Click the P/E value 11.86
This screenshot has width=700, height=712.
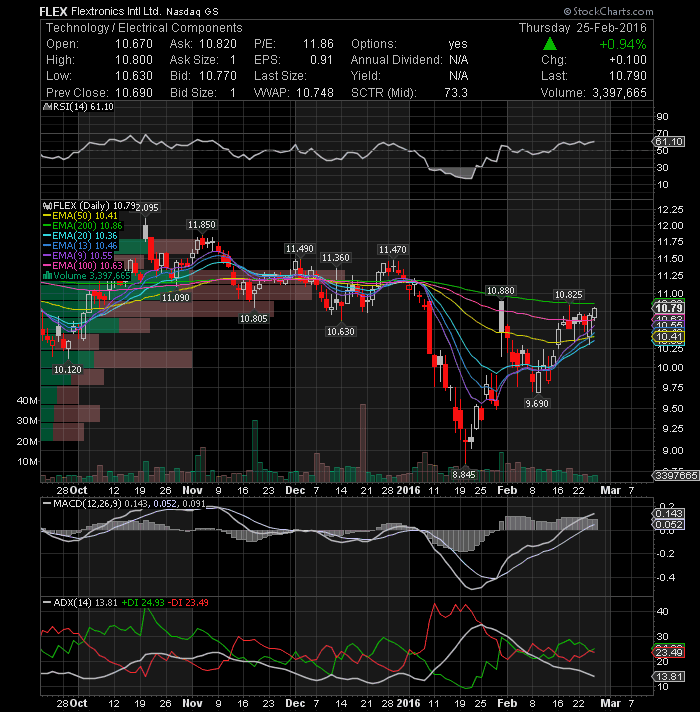tap(318, 44)
